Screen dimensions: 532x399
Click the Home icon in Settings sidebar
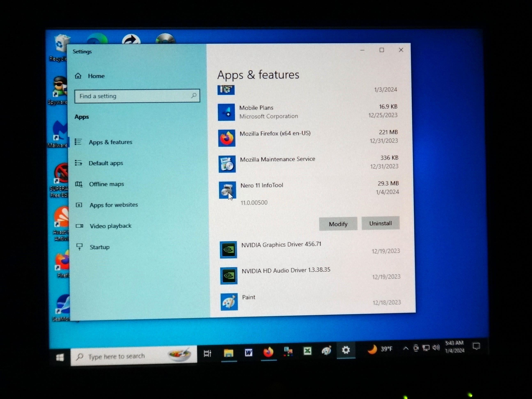pos(78,76)
